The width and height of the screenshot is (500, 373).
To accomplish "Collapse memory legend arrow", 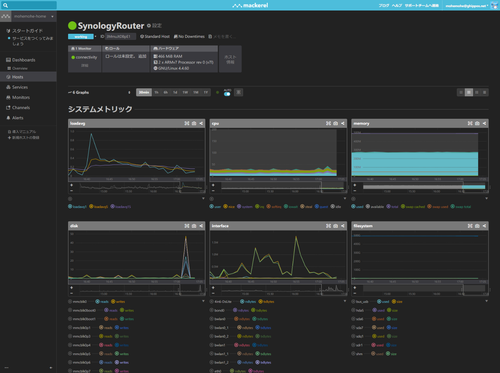I will (x=486, y=199).
